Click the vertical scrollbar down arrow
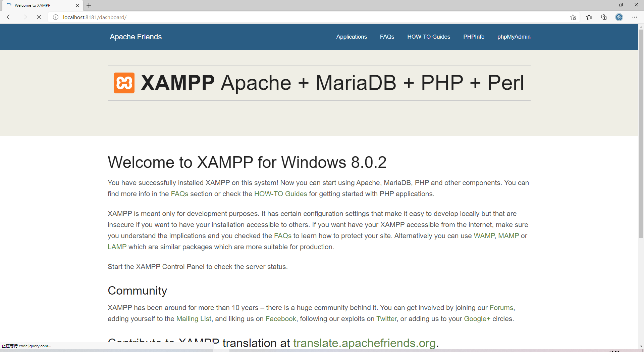This screenshot has height=352, width=644. pyautogui.click(x=641, y=346)
